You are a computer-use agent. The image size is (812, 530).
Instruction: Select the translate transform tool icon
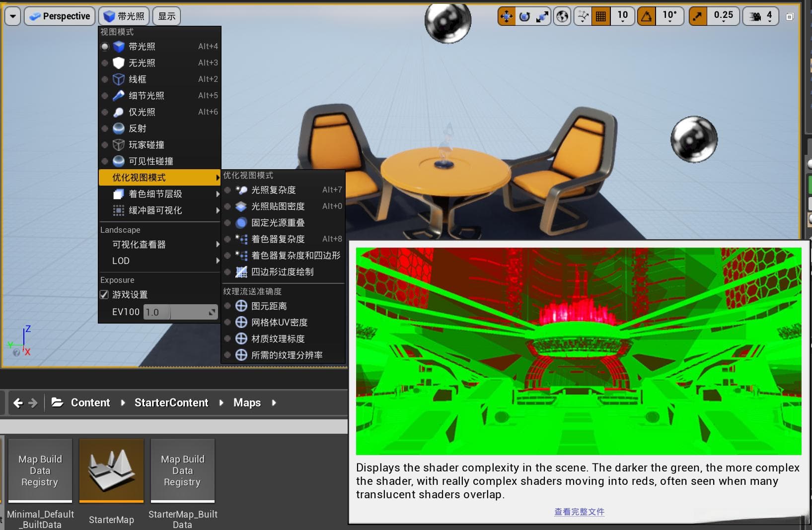[x=506, y=16]
